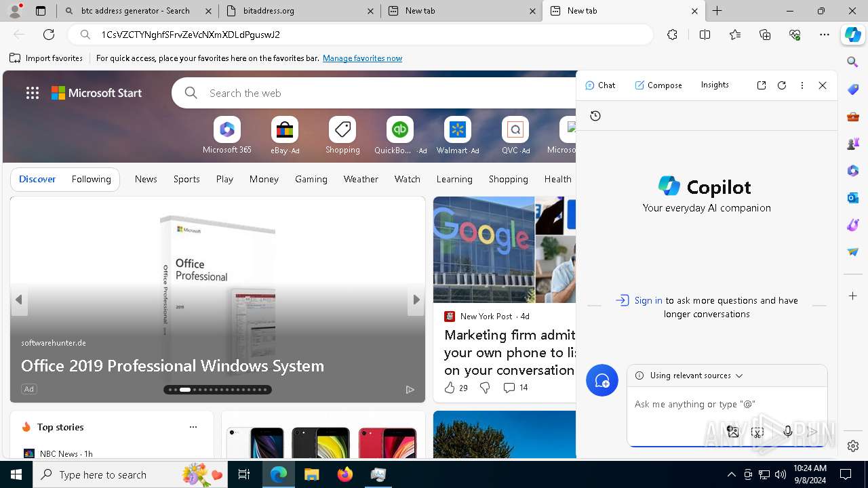Go to next carousel slide
Image resolution: width=868 pixels, height=488 pixels.
[x=416, y=300]
